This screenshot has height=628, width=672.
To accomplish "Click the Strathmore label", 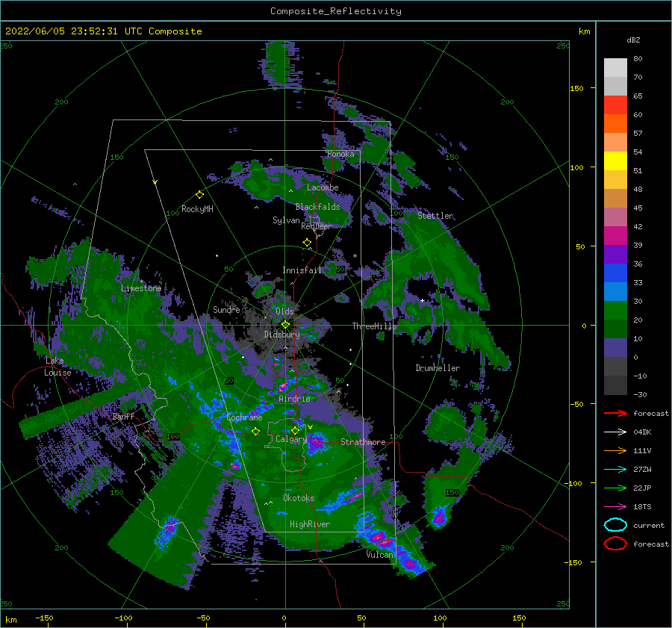I will pos(363,442).
